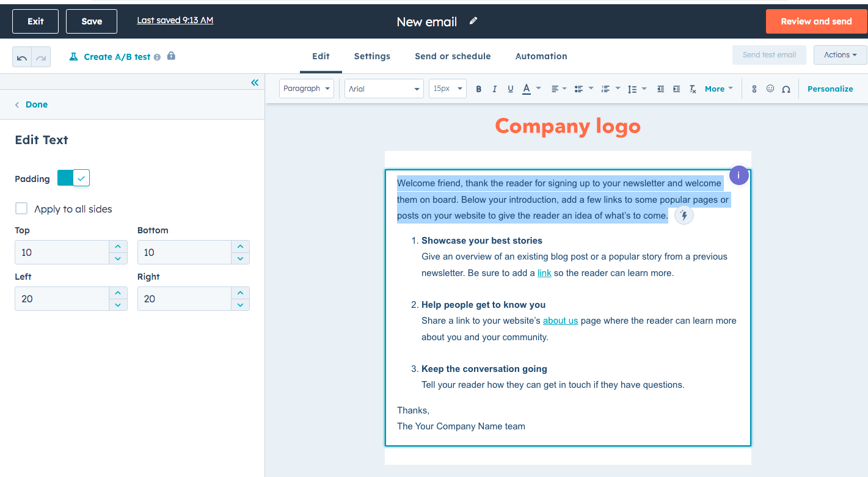Image resolution: width=868 pixels, height=477 pixels.
Task: Check the Apply to all sides box
Action: 21,208
